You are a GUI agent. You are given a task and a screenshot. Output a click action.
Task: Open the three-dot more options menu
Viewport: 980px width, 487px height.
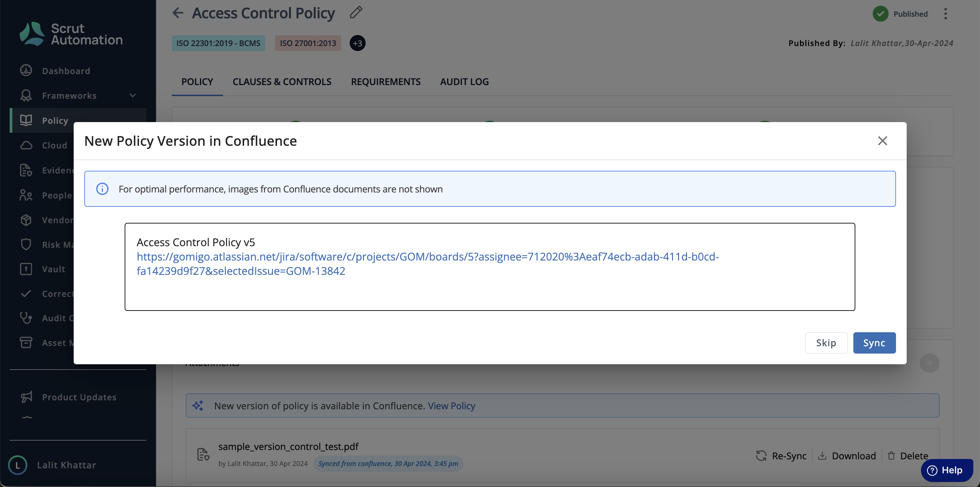pyautogui.click(x=946, y=14)
